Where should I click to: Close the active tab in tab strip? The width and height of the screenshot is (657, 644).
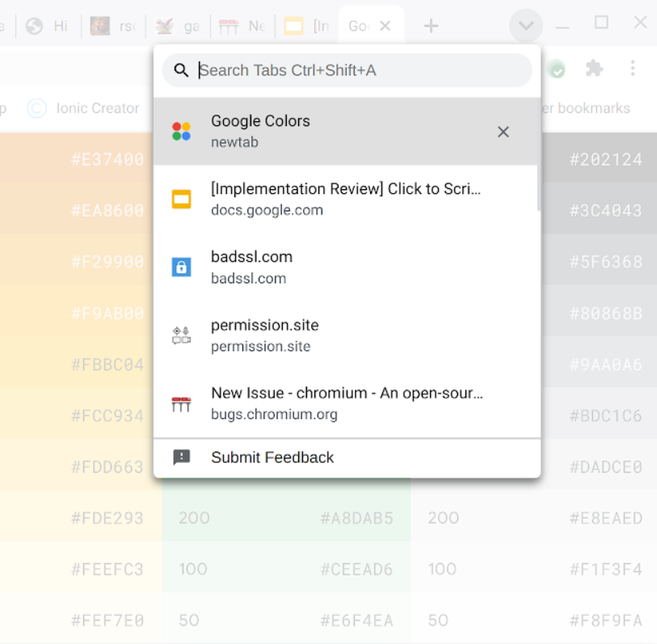pyautogui.click(x=385, y=26)
